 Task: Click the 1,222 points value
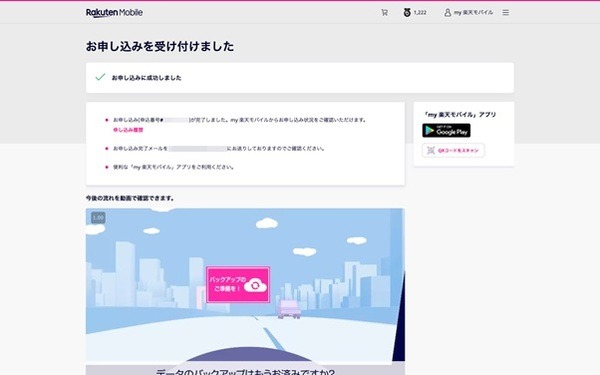(420, 13)
